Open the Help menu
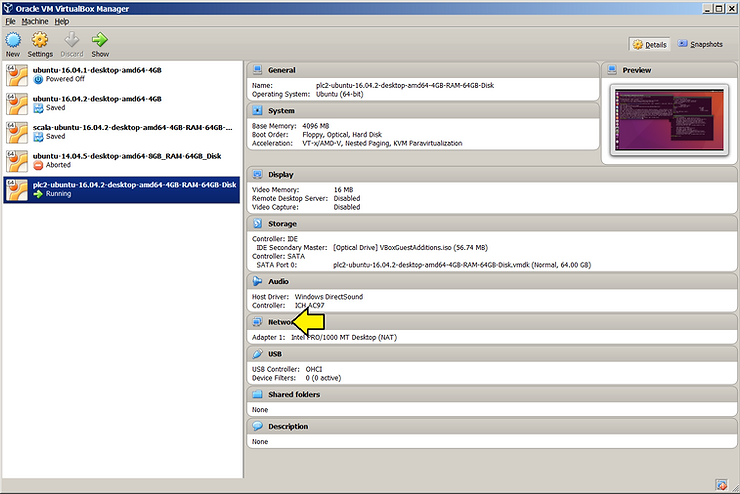Image resolution: width=740 pixels, height=494 pixels. click(62, 21)
